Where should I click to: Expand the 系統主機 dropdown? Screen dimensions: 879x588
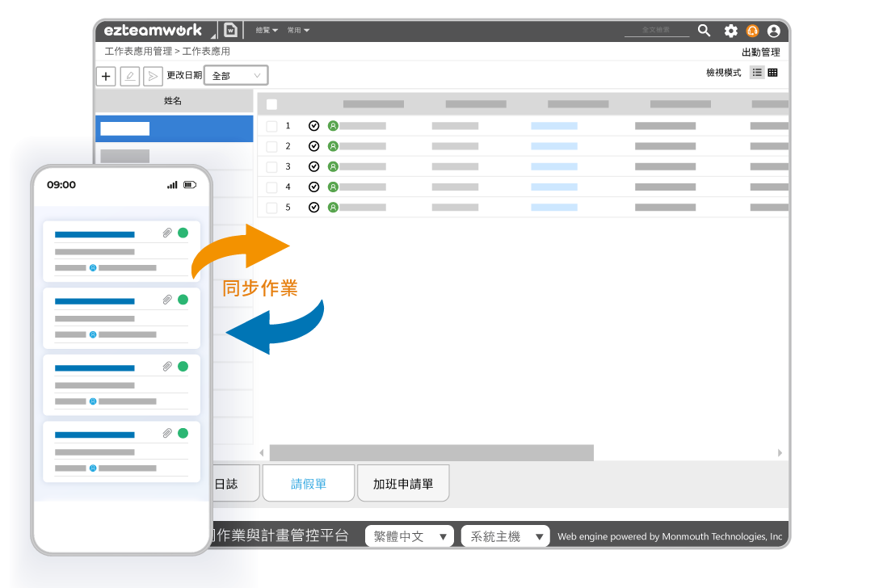505,536
